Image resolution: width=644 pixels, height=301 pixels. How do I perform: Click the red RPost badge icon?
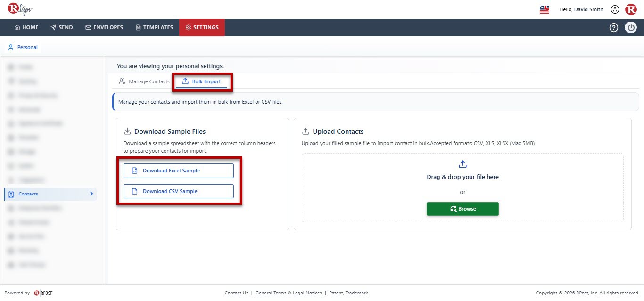(631, 9)
